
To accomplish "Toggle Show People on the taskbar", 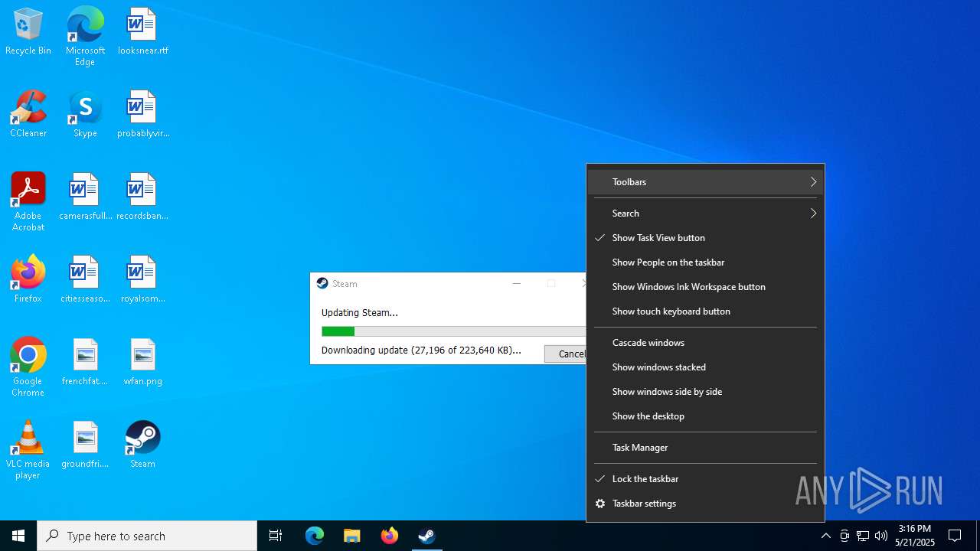I will [705, 262].
